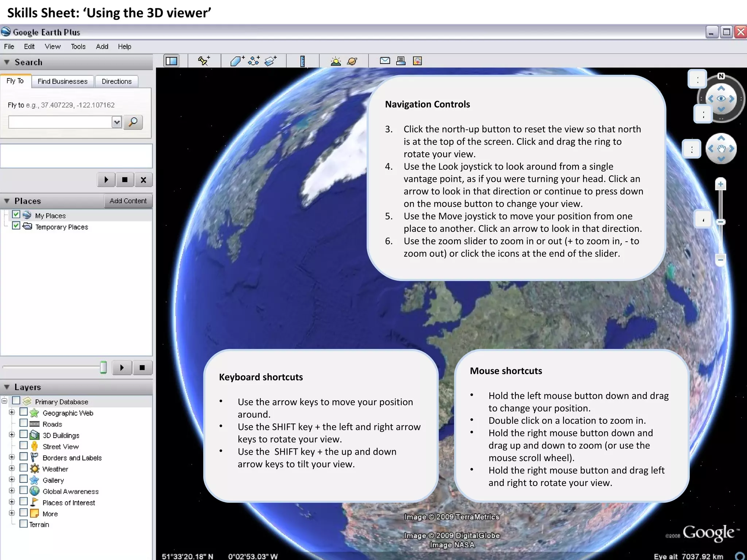Enable the Terrain layer checkbox
Screen dimensions: 747x560
[x=24, y=524]
